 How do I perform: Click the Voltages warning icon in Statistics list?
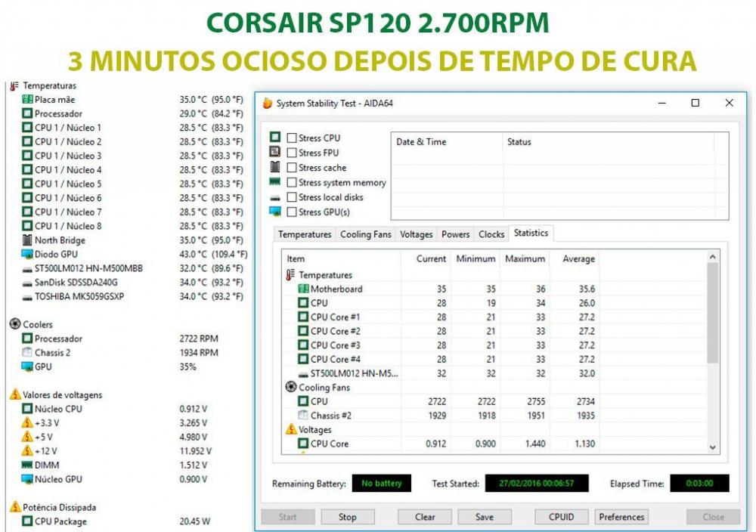[x=291, y=429]
